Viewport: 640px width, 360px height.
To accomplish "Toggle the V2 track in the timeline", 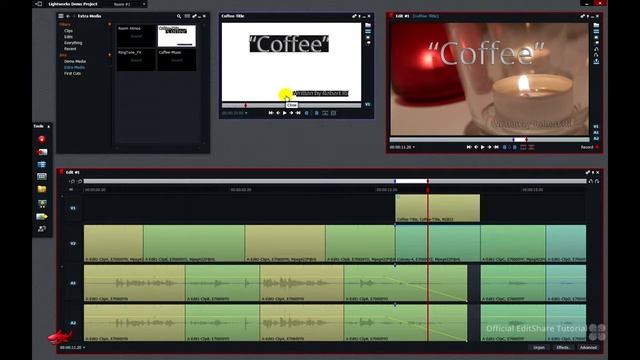I will pos(73,244).
